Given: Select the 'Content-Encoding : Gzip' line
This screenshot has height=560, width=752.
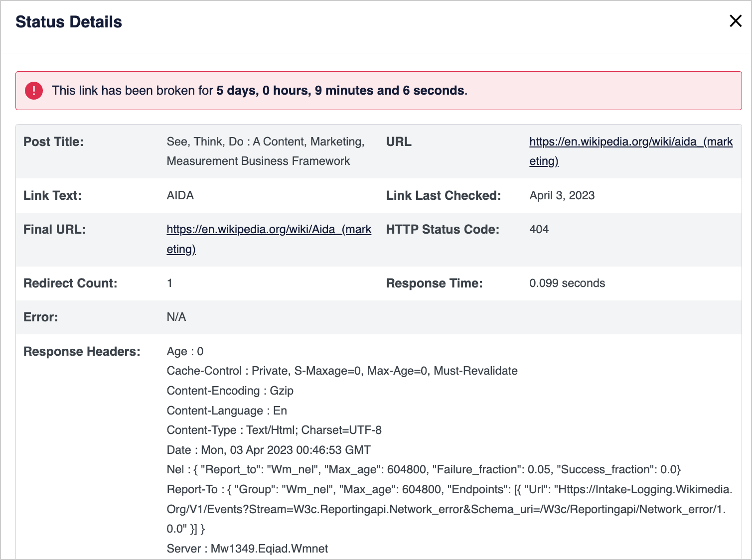Looking at the screenshot, I should (x=230, y=391).
